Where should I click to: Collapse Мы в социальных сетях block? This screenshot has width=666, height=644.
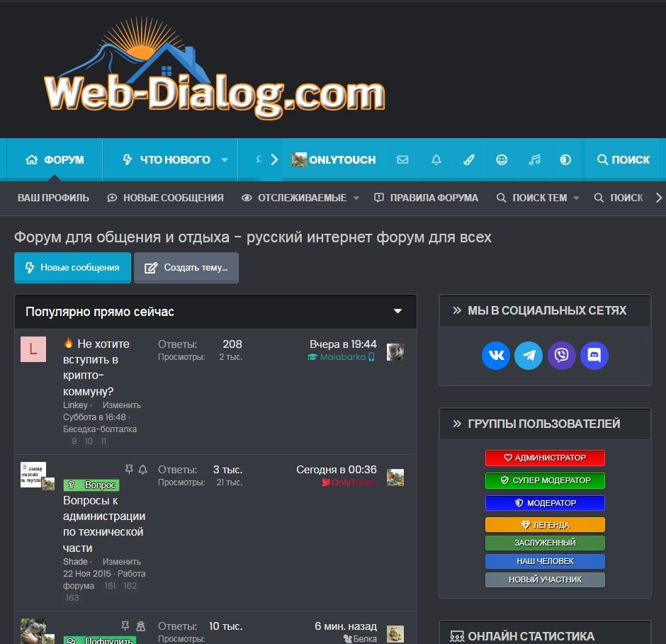click(457, 310)
